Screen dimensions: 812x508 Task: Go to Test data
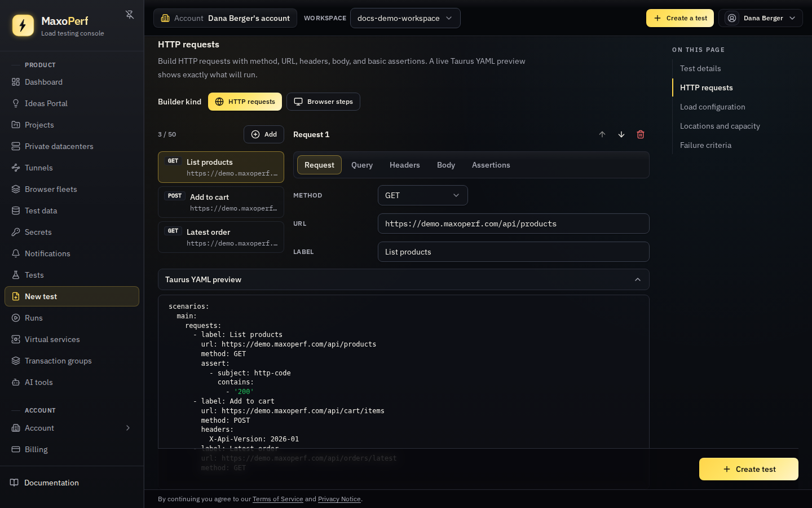tap(72, 211)
